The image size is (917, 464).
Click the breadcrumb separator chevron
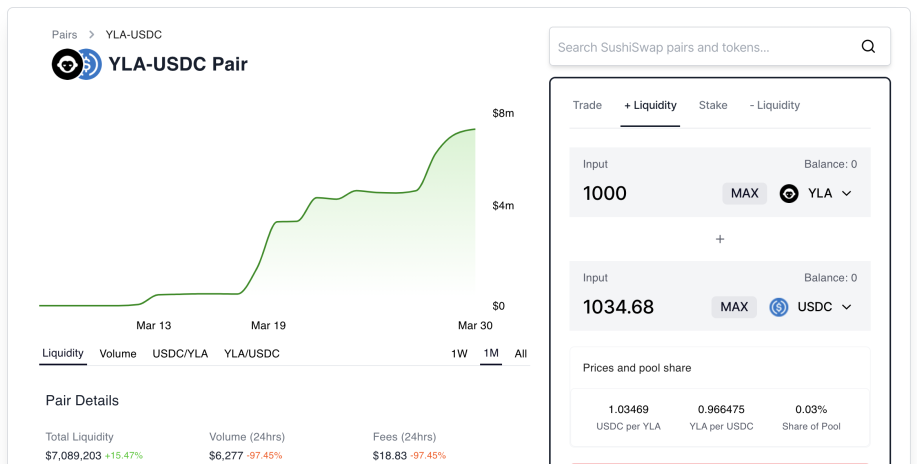[x=91, y=35]
